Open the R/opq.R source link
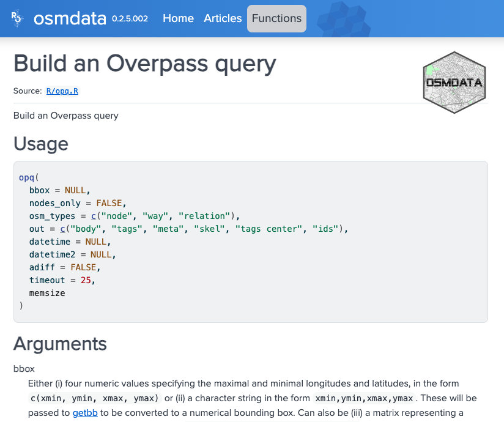Image resolution: width=504 pixels, height=422 pixels. pos(63,91)
